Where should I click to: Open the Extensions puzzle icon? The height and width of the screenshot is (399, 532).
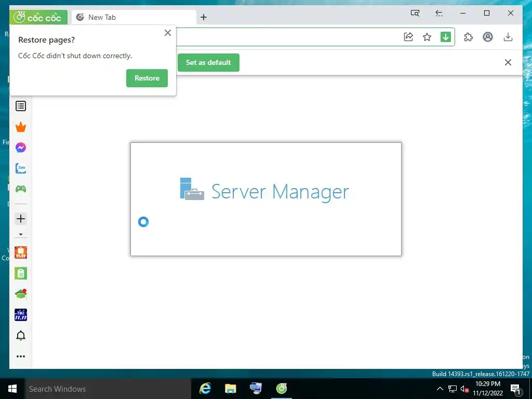[x=468, y=37]
